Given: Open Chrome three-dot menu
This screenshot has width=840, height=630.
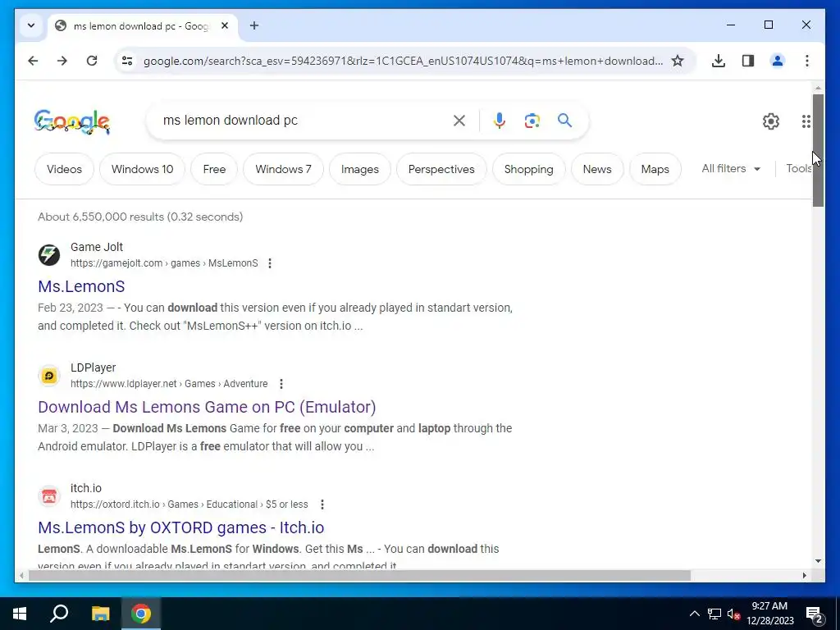Looking at the screenshot, I should pyautogui.click(x=807, y=61).
